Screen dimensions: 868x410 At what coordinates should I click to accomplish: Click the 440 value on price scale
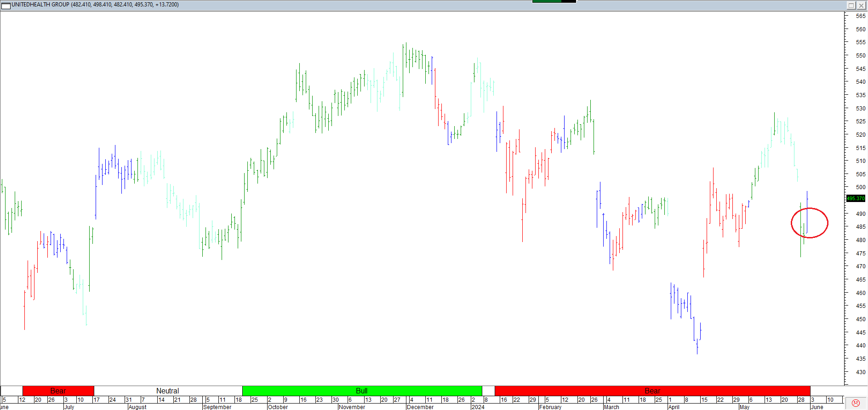click(861, 345)
